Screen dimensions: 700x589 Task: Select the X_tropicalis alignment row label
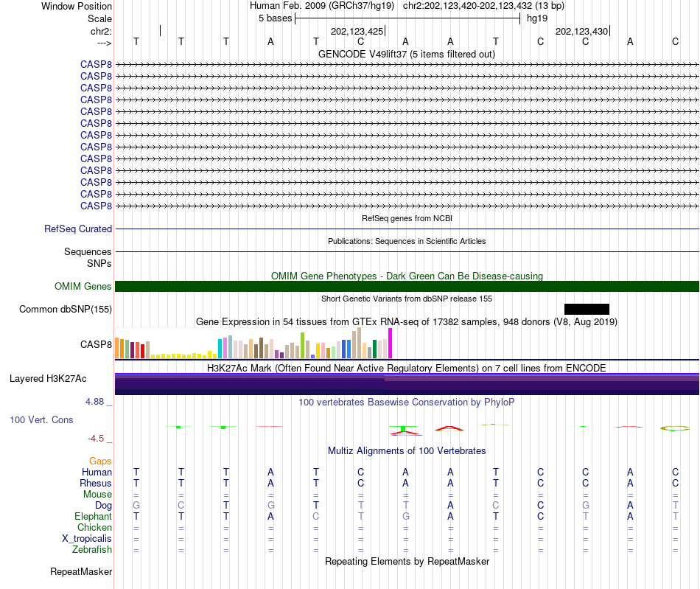[x=87, y=539]
